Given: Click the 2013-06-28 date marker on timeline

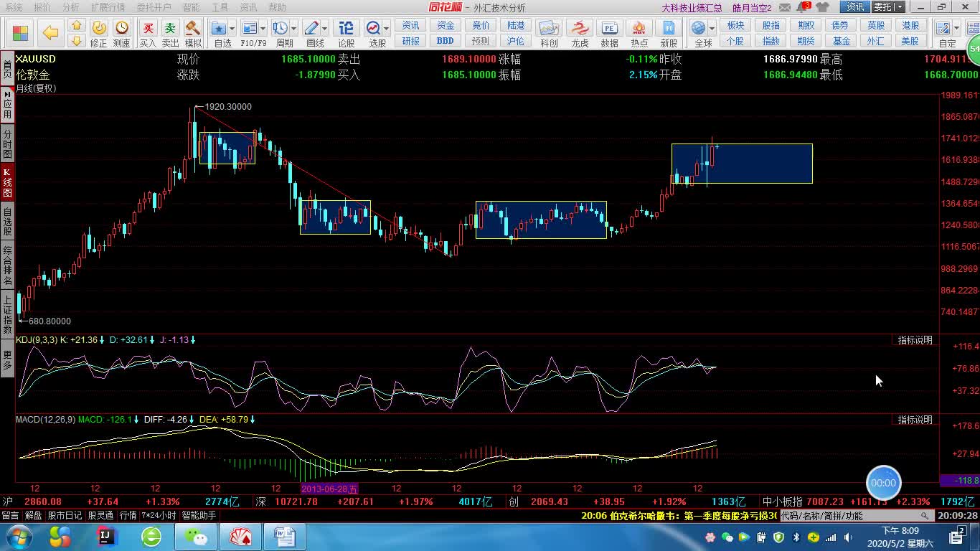Looking at the screenshot, I should pos(329,489).
